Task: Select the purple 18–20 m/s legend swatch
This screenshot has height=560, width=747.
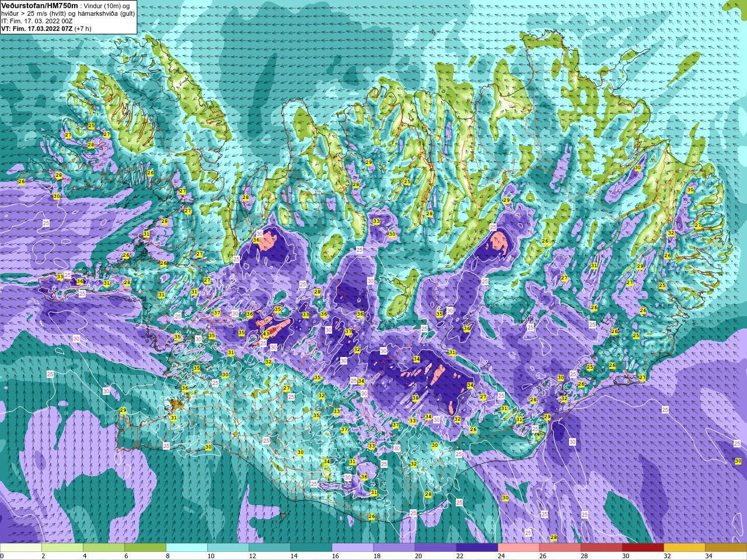Action: pos(394,548)
